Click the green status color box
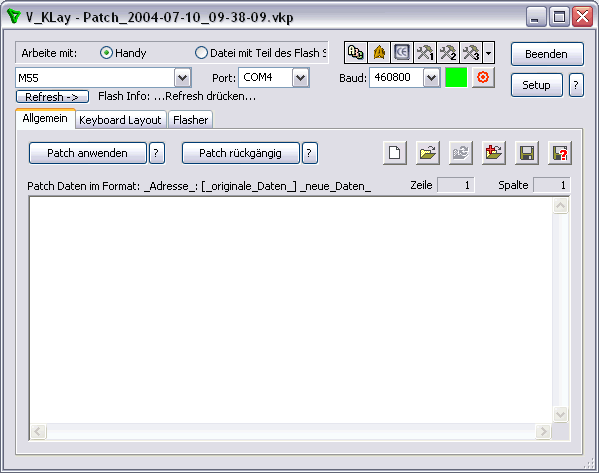Image resolution: width=599 pixels, height=473 pixels. tap(456, 78)
